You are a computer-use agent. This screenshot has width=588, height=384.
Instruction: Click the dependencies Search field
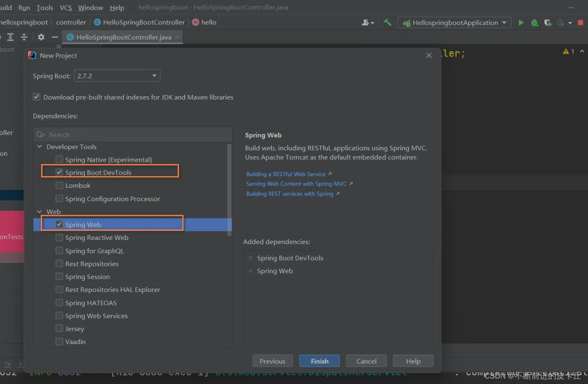133,134
